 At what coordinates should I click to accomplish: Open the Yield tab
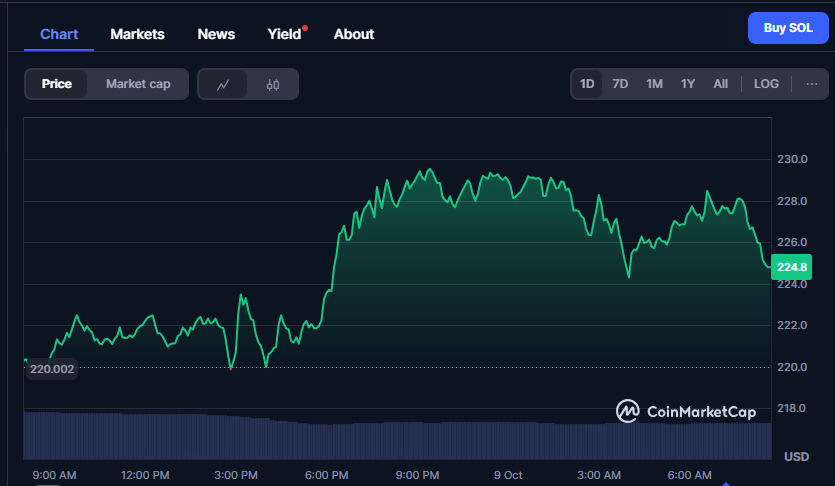(284, 34)
